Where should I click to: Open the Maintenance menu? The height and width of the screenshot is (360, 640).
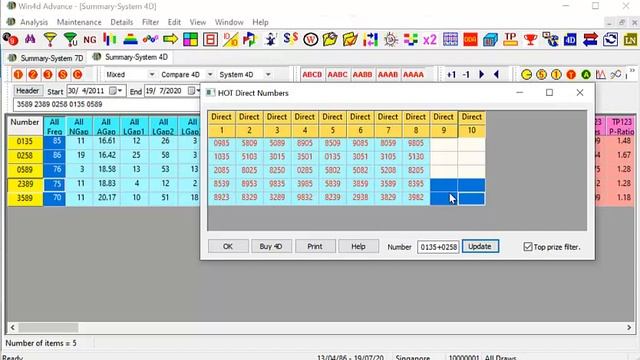[79, 22]
